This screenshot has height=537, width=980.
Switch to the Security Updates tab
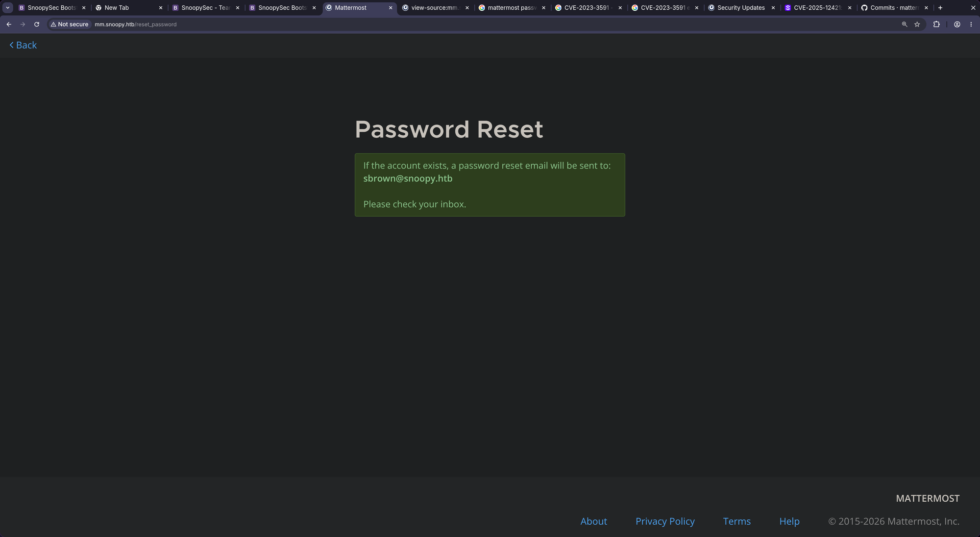tap(741, 8)
